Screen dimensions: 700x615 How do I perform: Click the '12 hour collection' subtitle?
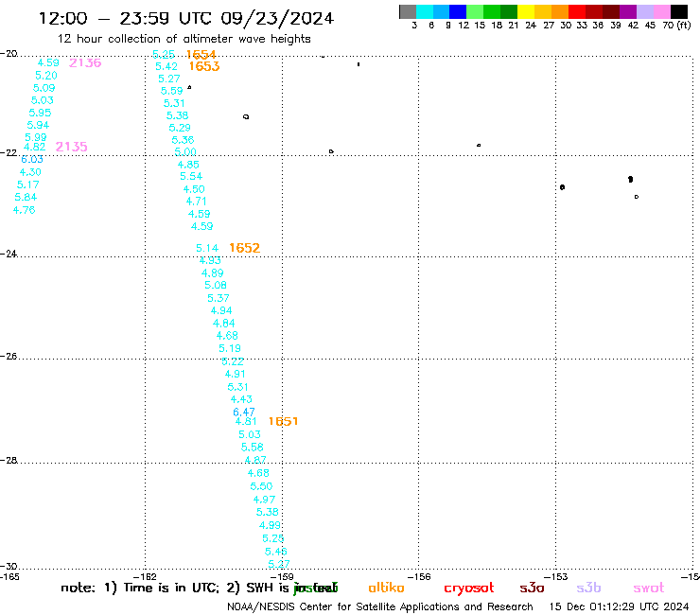tap(184, 39)
